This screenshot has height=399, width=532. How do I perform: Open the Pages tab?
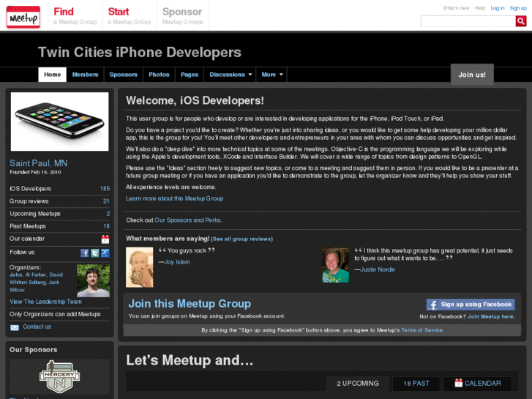[x=190, y=75]
